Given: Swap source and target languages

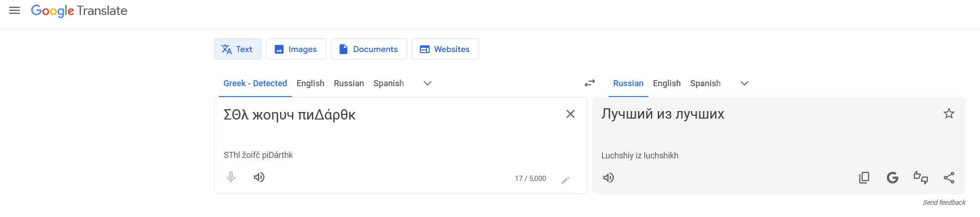Looking at the screenshot, I should click(x=590, y=83).
